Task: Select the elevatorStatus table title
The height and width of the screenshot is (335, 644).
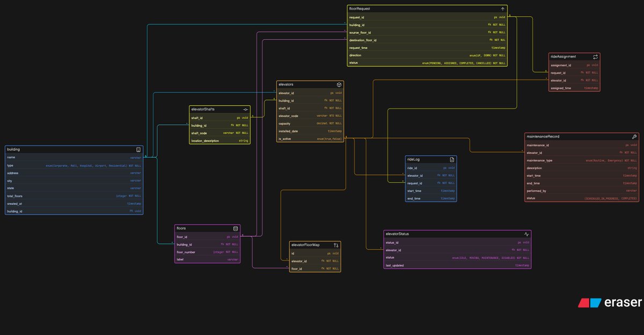Action: pos(398,234)
